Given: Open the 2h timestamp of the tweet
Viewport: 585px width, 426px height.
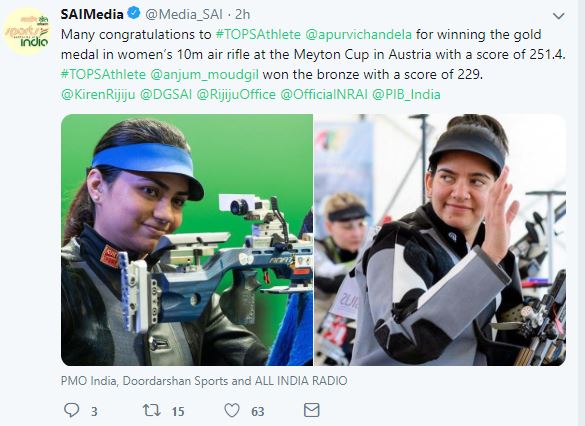Looking at the screenshot, I should (x=242, y=14).
